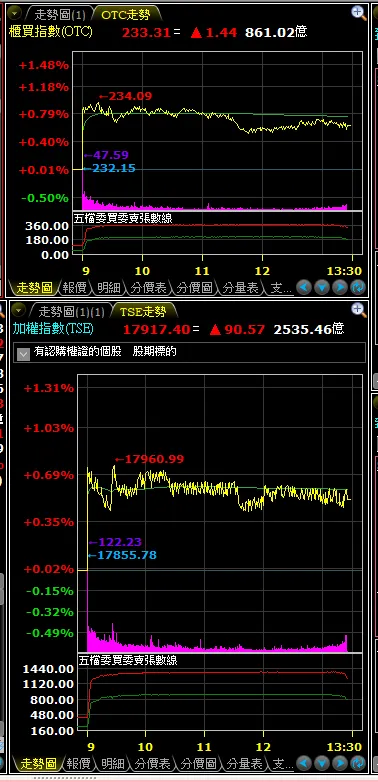Click TSE turnover 2535.46億
Screen dimensions: 378x782
point(309,329)
